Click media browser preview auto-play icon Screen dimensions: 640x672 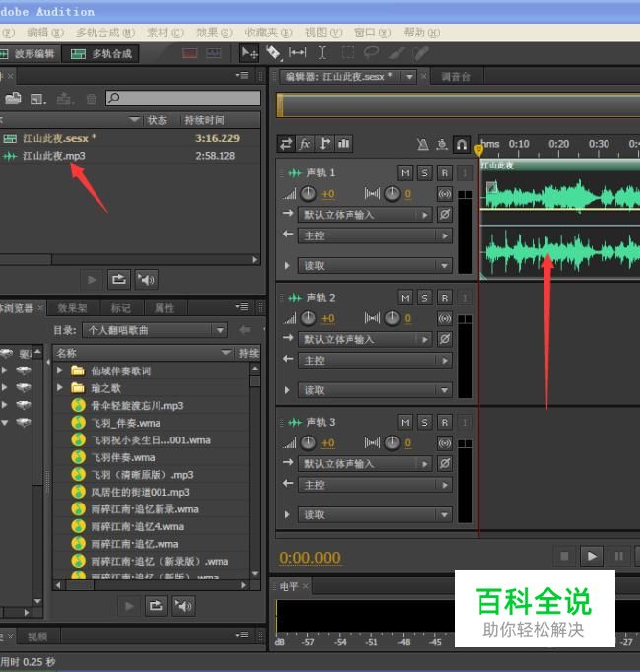click(x=183, y=606)
